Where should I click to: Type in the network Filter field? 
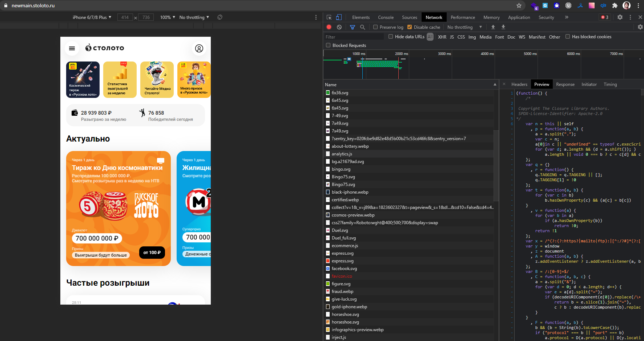point(353,37)
